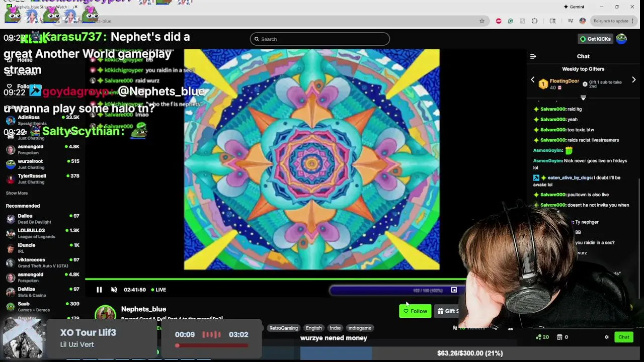Click AsmonGoyim username in Nick message
The width and height of the screenshot is (644, 362).
[x=547, y=161]
